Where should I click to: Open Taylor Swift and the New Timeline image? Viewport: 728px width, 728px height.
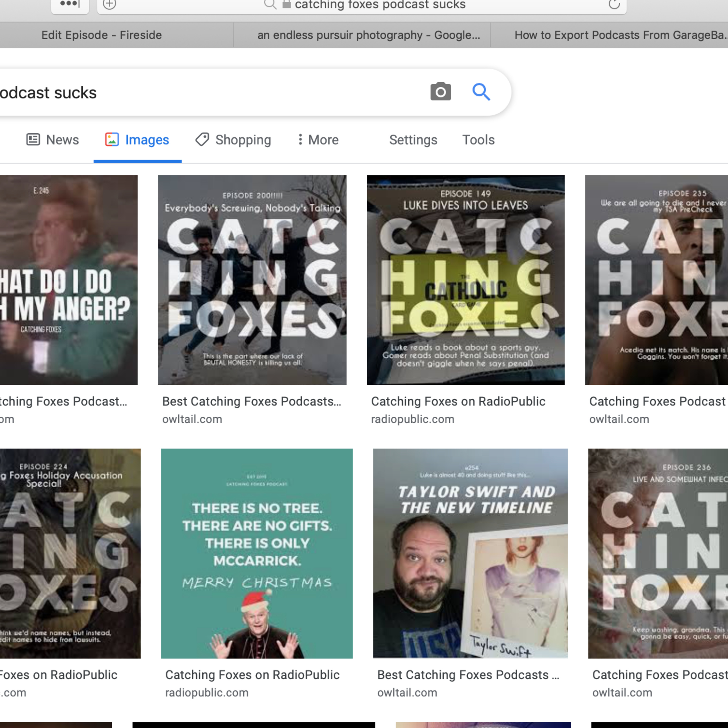coord(470,554)
